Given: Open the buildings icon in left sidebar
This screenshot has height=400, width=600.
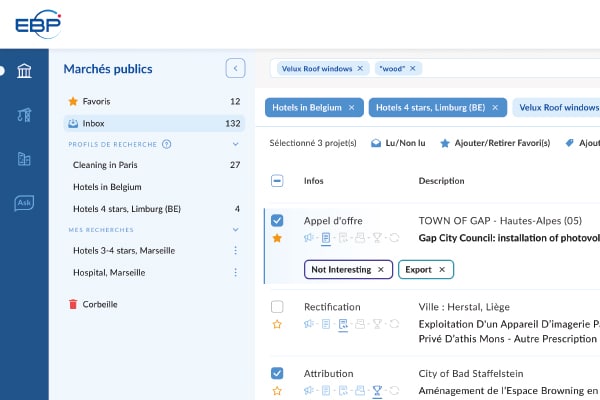Looking at the screenshot, I should 24,159.
